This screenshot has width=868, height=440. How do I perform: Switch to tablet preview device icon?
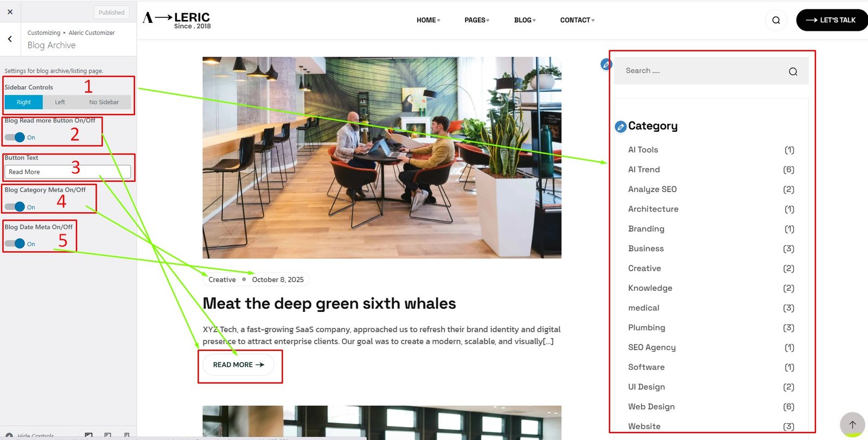108,435
